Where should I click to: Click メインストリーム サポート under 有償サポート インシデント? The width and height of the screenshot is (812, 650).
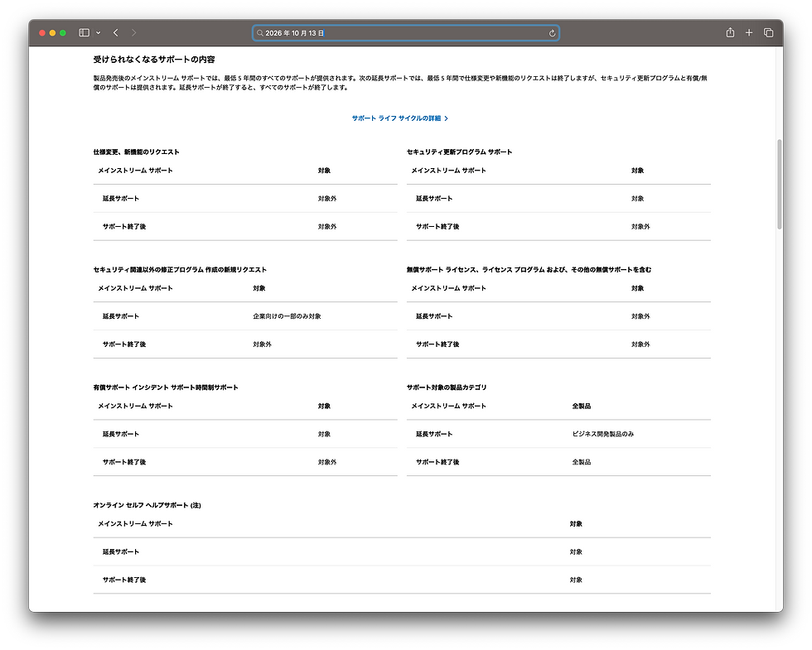135,407
